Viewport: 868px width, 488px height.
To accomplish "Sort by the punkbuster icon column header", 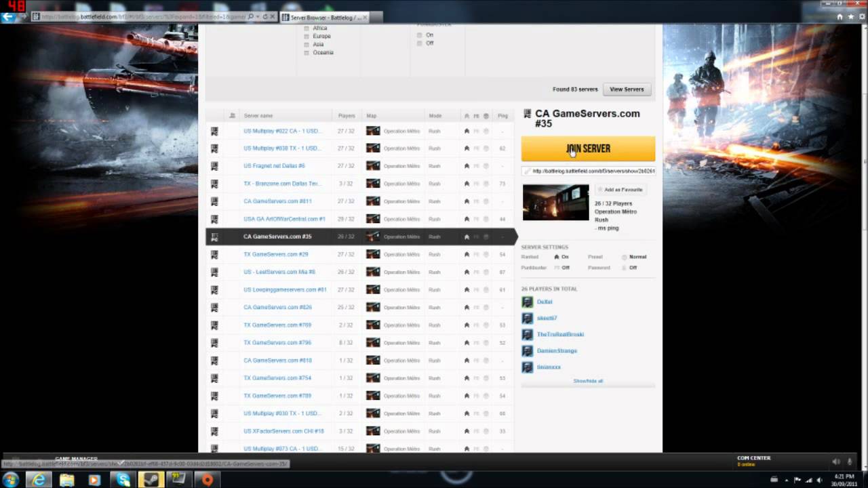I will pos(476,116).
